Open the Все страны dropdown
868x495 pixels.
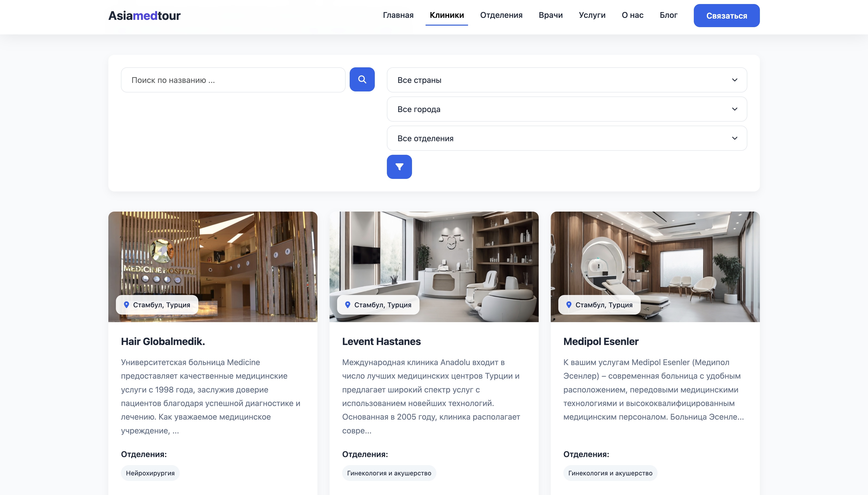(566, 80)
